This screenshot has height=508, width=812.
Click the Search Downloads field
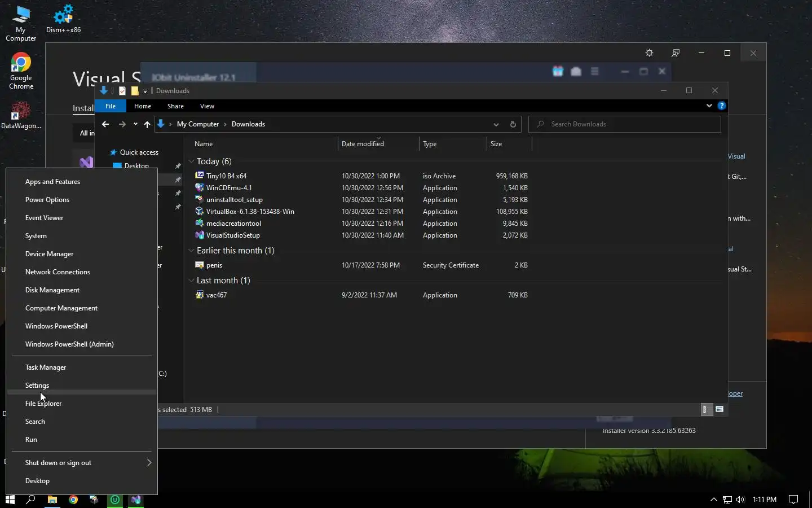pyautogui.click(x=625, y=124)
